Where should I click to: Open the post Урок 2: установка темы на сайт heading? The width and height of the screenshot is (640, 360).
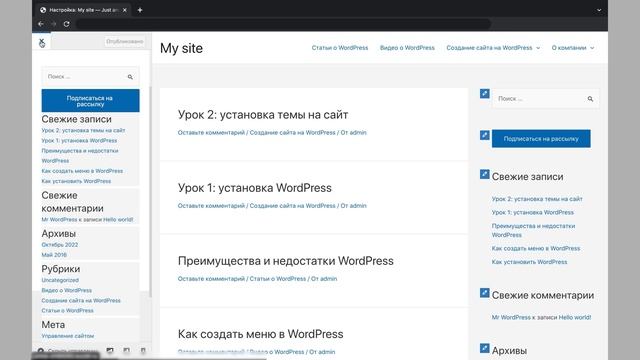tap(263, 115)
